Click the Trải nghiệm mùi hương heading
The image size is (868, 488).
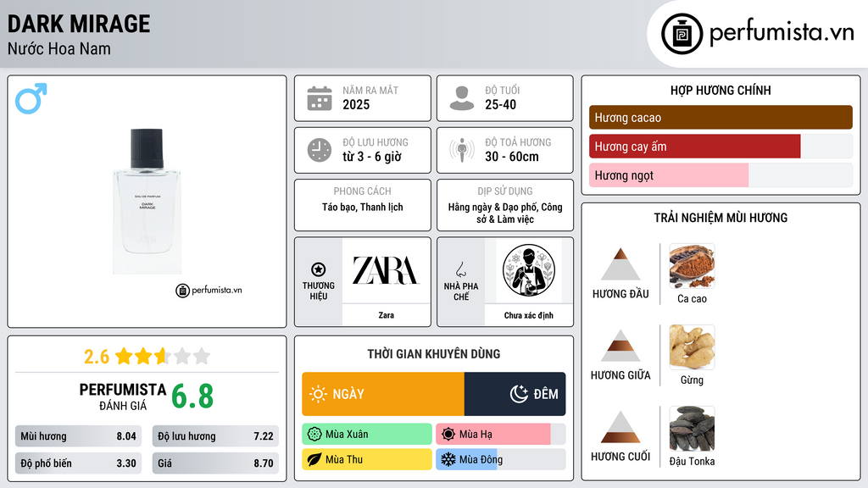(721, 218)
